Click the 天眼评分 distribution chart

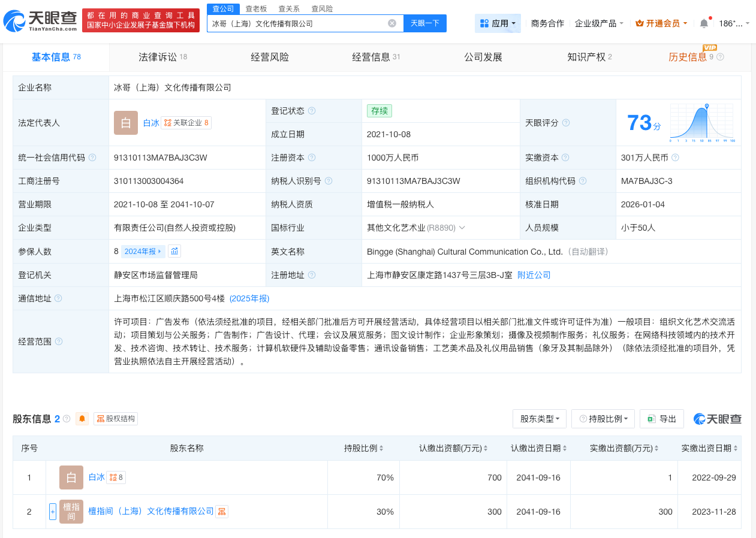click(x=703, y=123)
